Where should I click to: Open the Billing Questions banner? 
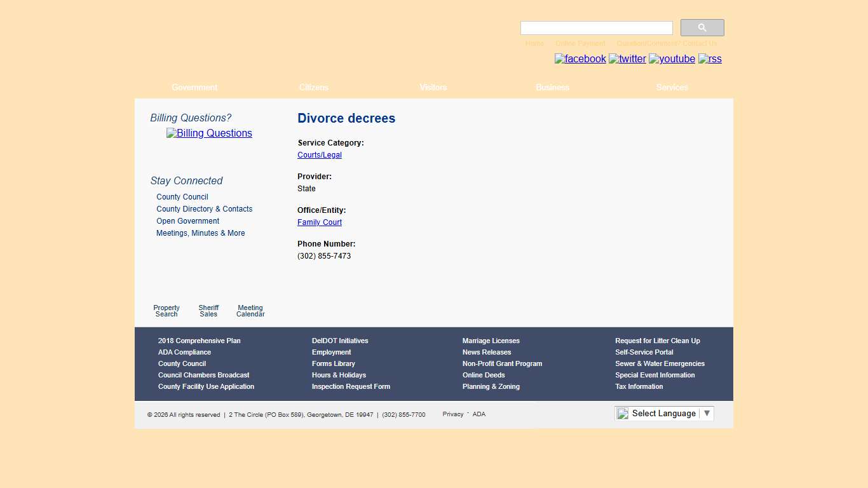click(x=209, y=133)
